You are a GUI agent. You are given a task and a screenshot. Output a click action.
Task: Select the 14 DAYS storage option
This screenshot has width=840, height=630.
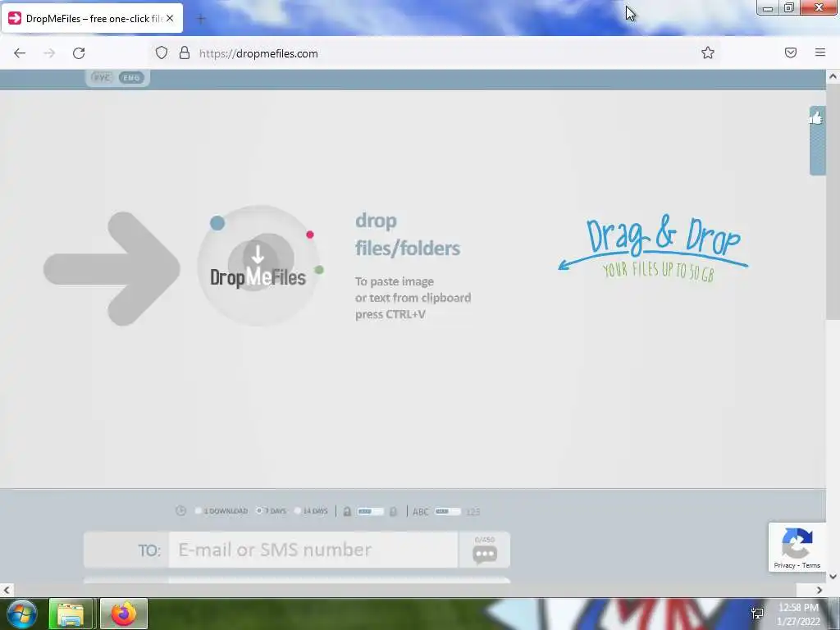(311, 511)
